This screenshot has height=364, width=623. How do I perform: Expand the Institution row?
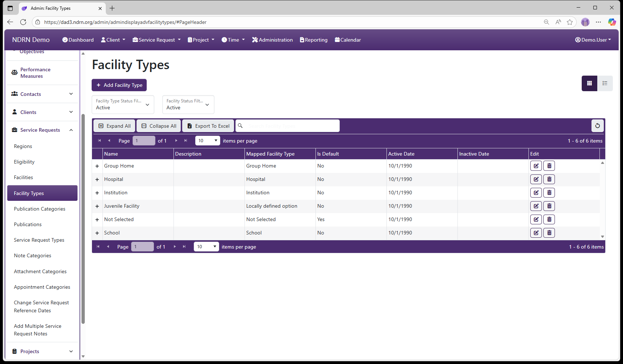coord(97,193)
